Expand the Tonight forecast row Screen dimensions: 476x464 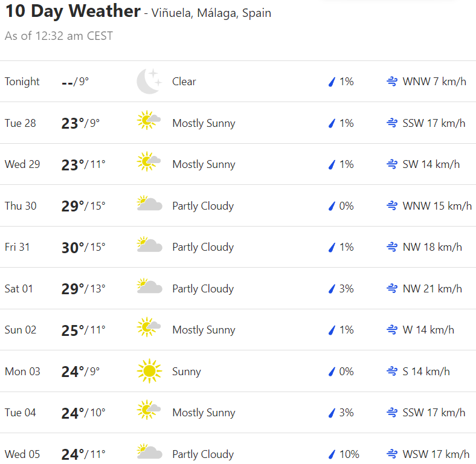pyautogui.click(x=242, y=82)
